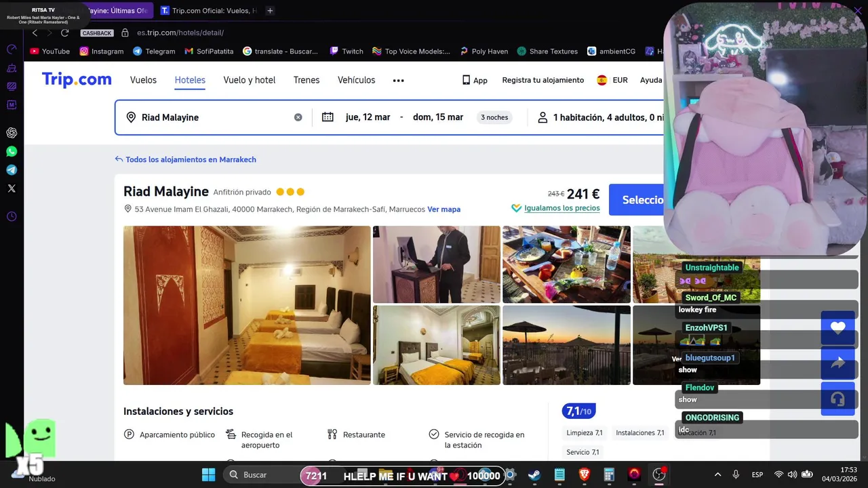Open the History clock icon in sidebar
The height and width of the screenshot is (488, 868).
(x=12, y=217)
